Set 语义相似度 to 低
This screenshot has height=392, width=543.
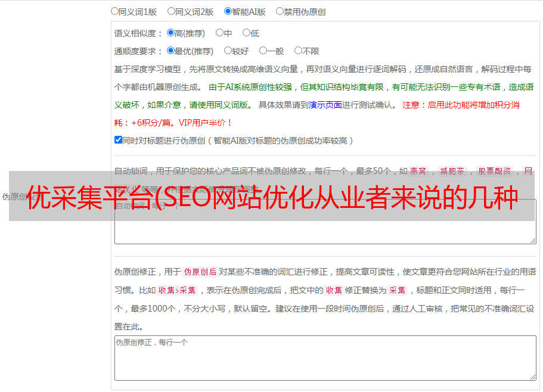[246, 33]
